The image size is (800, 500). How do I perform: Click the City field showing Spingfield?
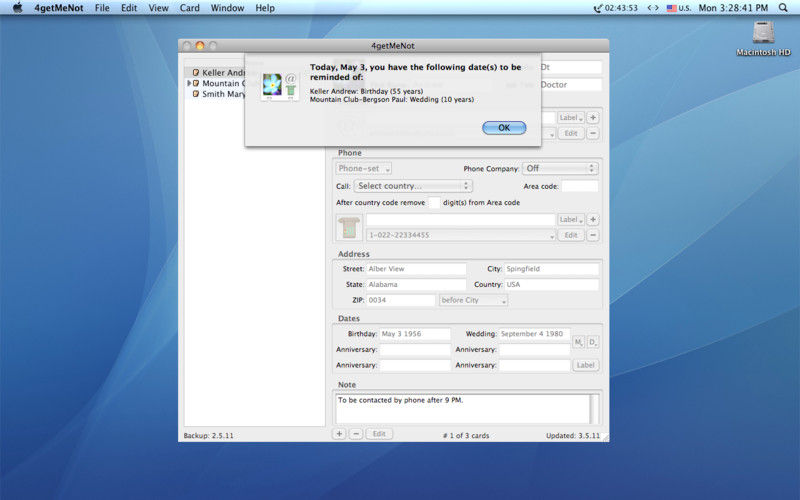point(551,269)
